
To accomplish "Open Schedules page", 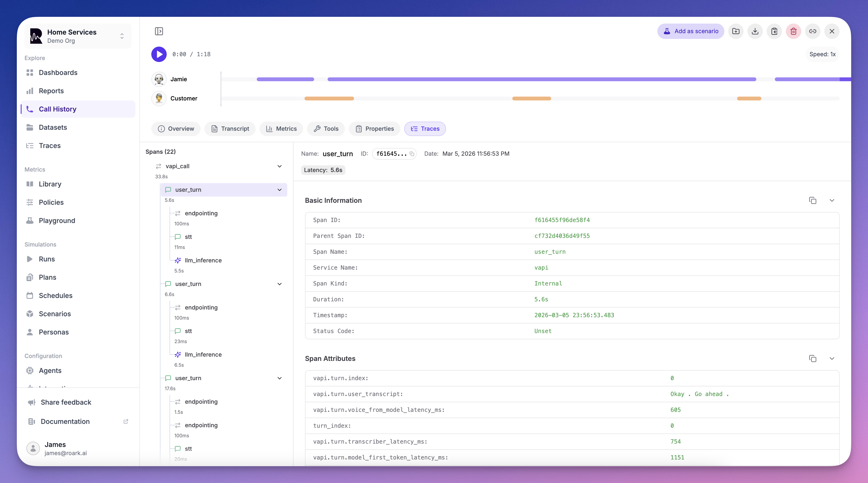I will point(78,296).
